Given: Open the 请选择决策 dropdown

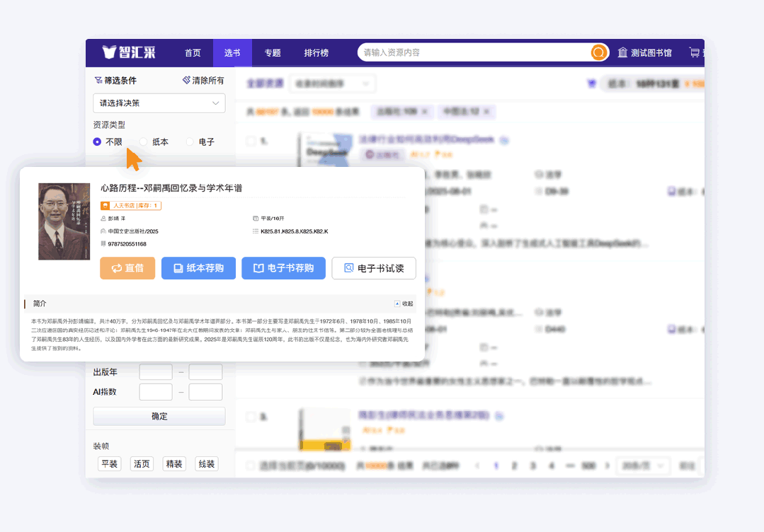Looking at the screenshot, I should coord(159,103).
